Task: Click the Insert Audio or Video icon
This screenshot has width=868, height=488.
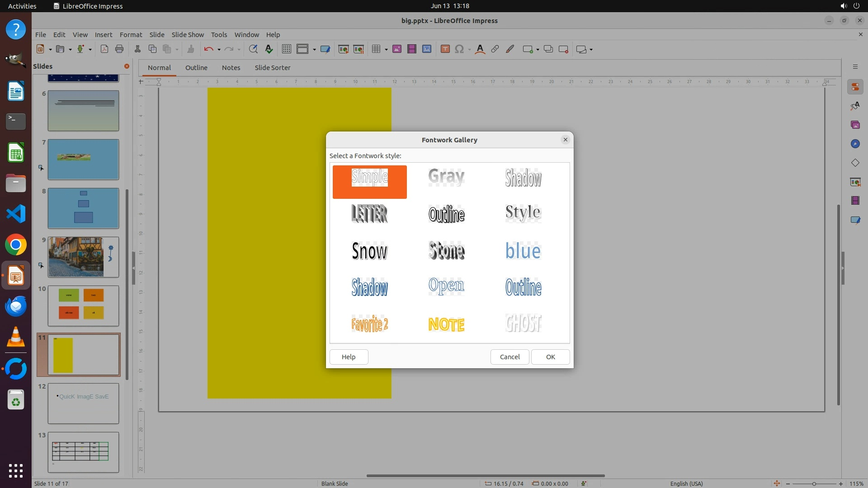Action: (412, 49)
